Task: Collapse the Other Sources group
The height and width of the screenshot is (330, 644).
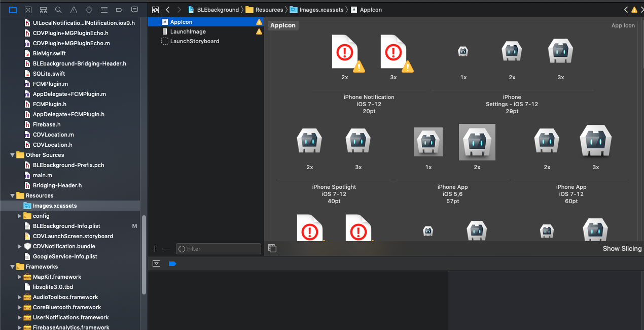Action: point(12,155)
